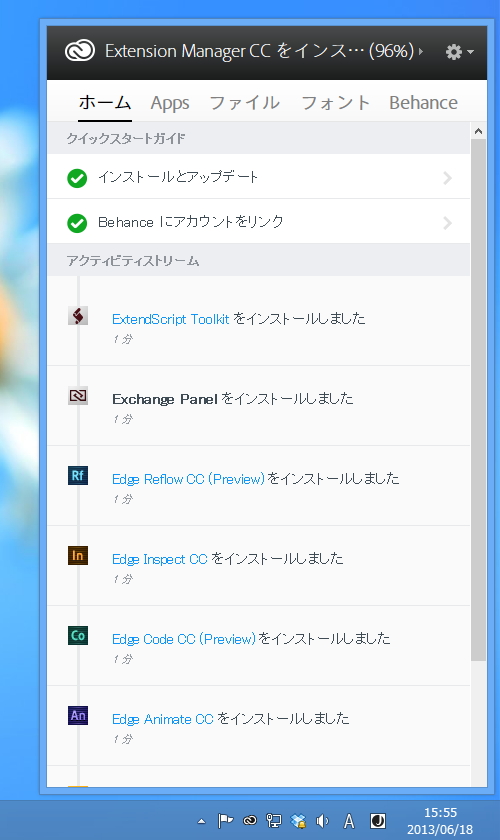Click the アクティビティストリーム section header
This screenshot has height=840, width=500.
tap(132, 261)
